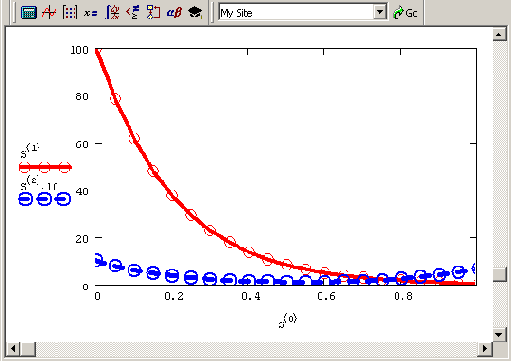Click the horizontal scrollbar thumb
This screenshot has width=511, height=361.
tap(28, 349)
